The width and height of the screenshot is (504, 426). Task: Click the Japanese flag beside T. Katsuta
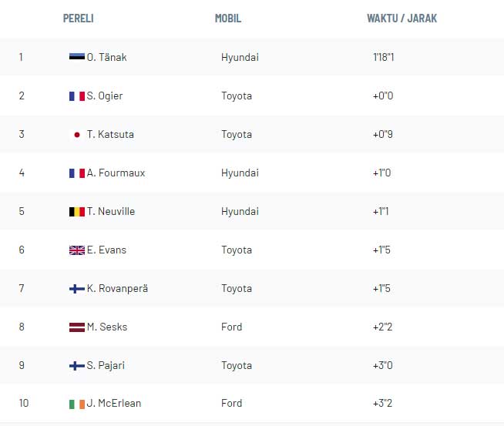[x=77, y=134]
